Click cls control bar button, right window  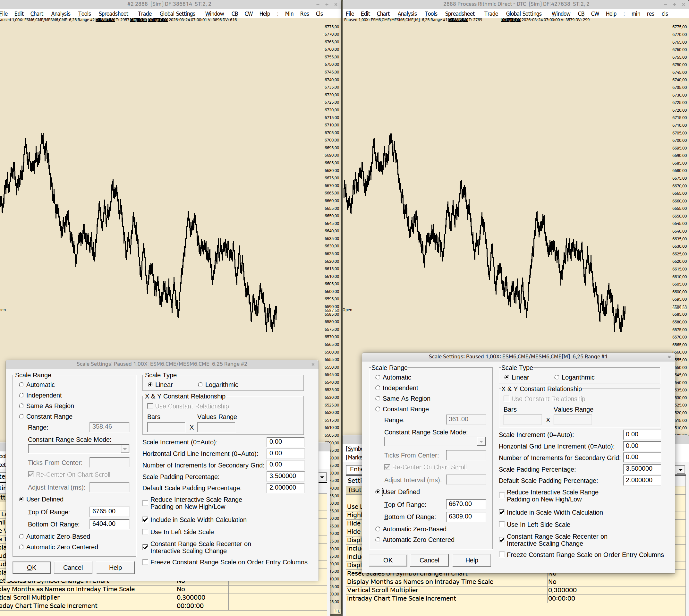(665, 13)
